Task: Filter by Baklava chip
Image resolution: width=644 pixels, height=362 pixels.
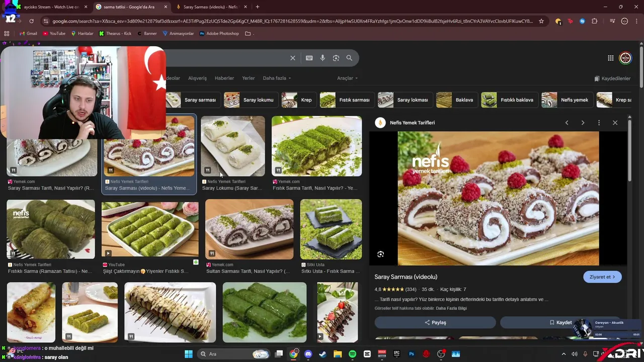Action: pyautogui.click(x=456, y=100)
